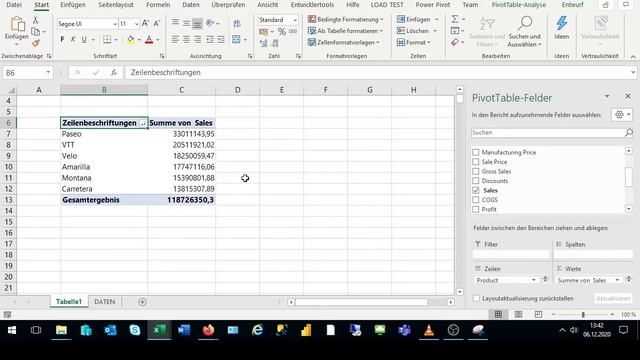The width and height of the screenshot is (640, 360).
Task: Open the font name dropdown
Action: click(115, 24)
